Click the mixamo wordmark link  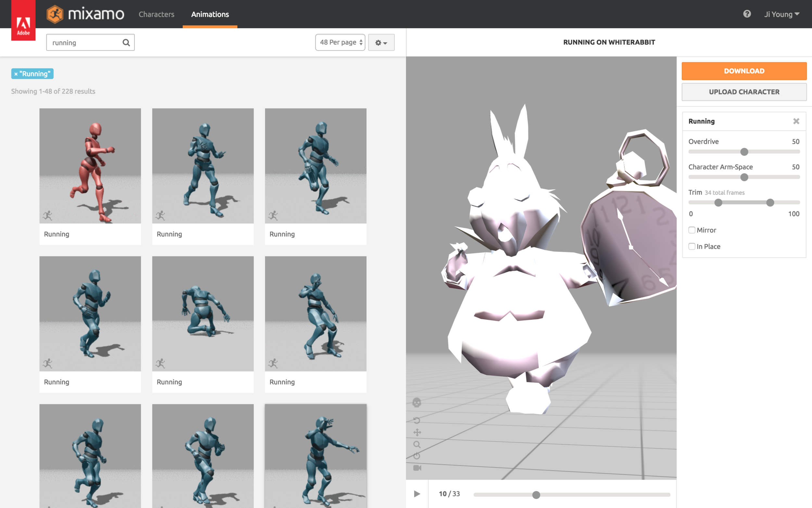coord(96,14)
